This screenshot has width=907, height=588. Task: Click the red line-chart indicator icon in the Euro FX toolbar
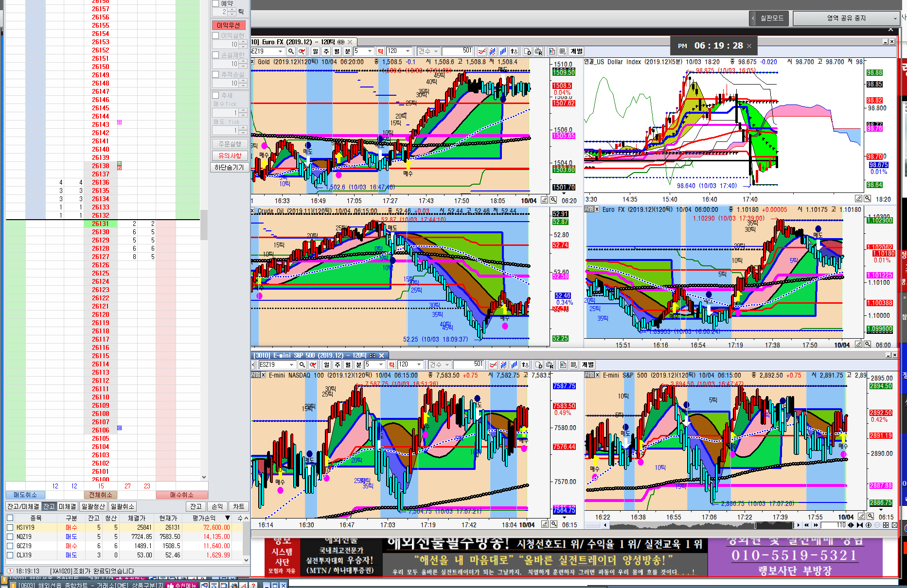coord(481,52)
